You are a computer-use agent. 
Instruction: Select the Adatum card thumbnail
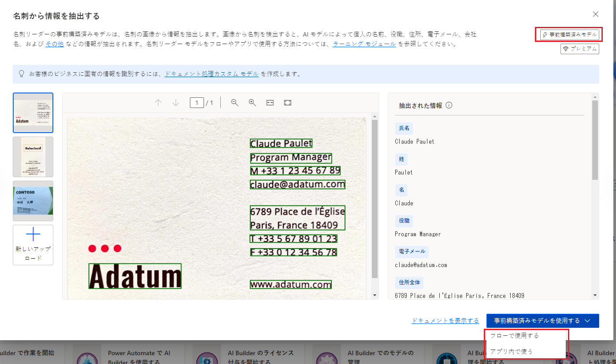(33, 113)
